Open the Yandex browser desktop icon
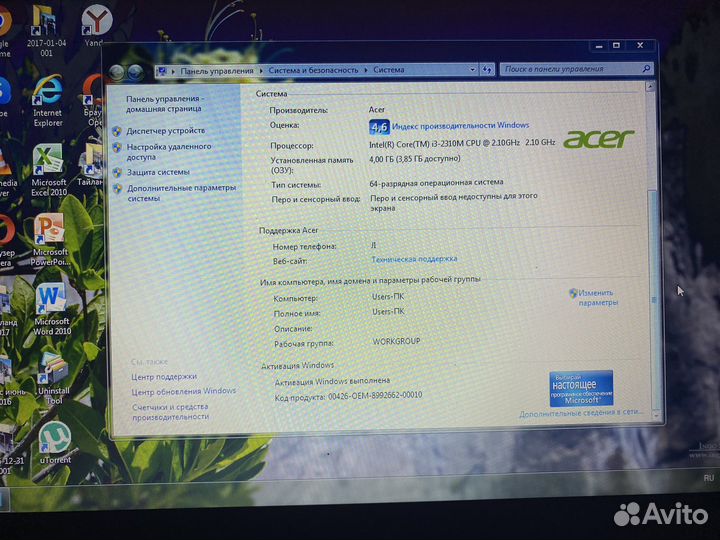This screenshot has height=540, width=720. click(x=96, y=26)
